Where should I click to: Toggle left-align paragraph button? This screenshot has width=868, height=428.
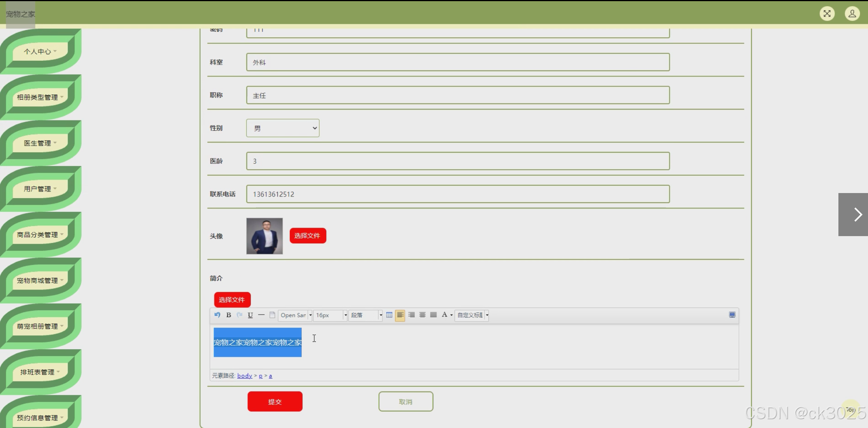[x=400, y=315]
